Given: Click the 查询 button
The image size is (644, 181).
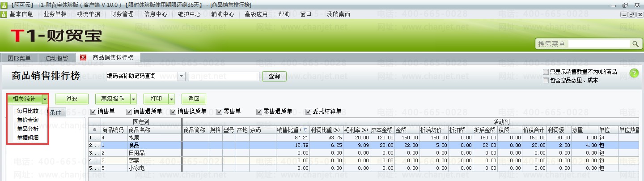Looking at the screenshot, I should coord(274,76).
